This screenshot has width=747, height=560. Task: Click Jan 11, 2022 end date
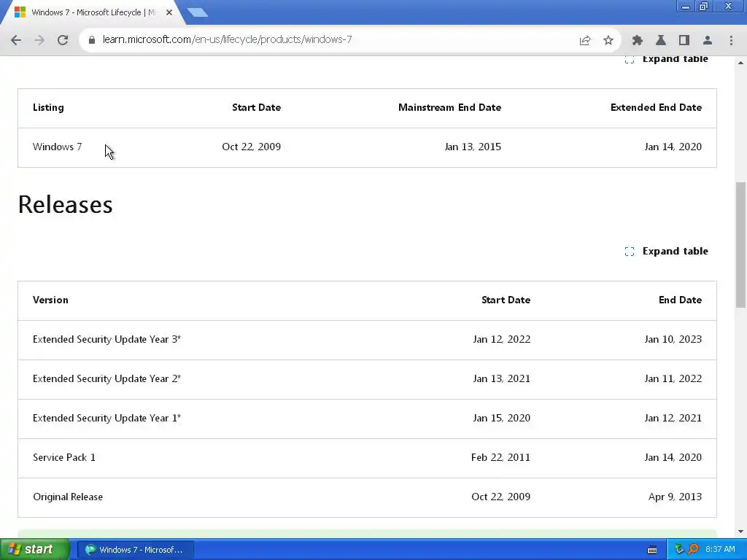[673, 378]
